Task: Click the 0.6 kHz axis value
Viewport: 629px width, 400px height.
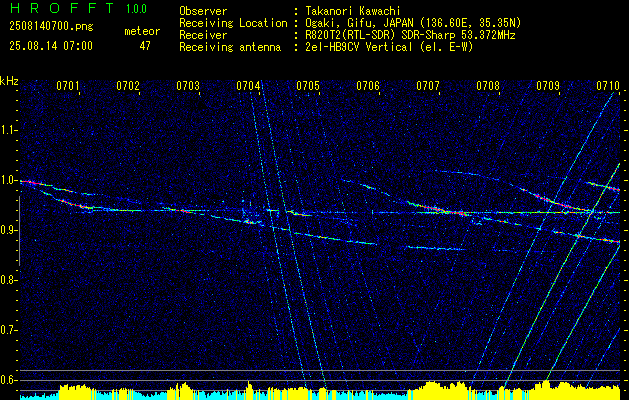Action: [7, 380]
